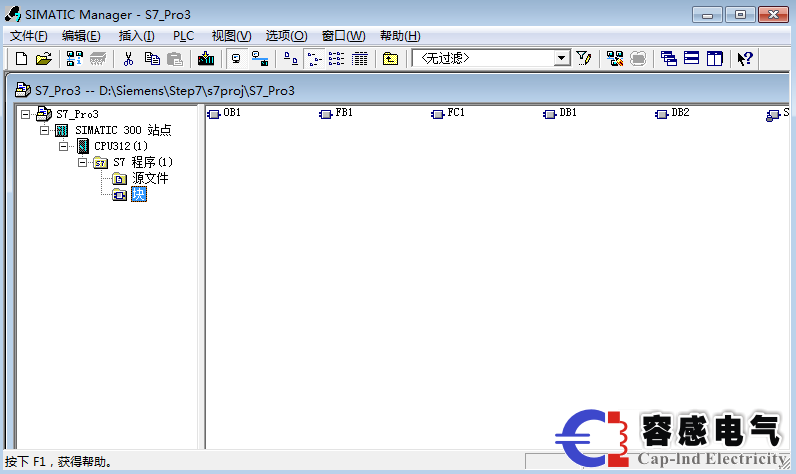This screenshot has width=796, height=474.
Task: Open the 视图(V) menu
Action: tap(231, 36)
